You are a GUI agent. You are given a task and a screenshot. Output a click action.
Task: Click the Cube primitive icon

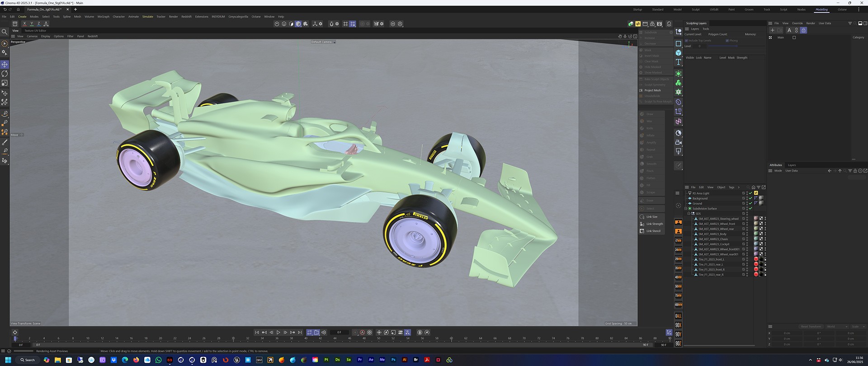point(678,53)
